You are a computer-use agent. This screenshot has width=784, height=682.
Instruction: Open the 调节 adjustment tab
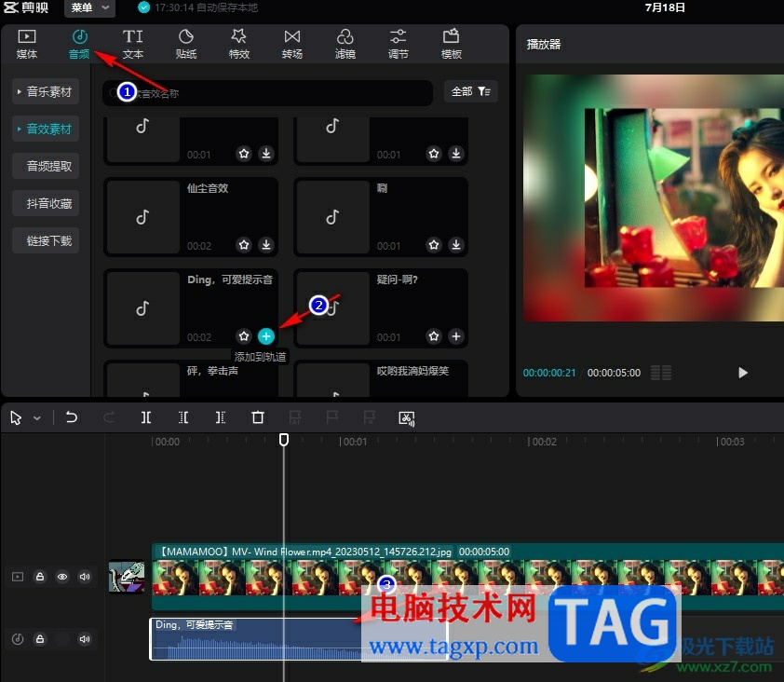click(x=398, y=44)
